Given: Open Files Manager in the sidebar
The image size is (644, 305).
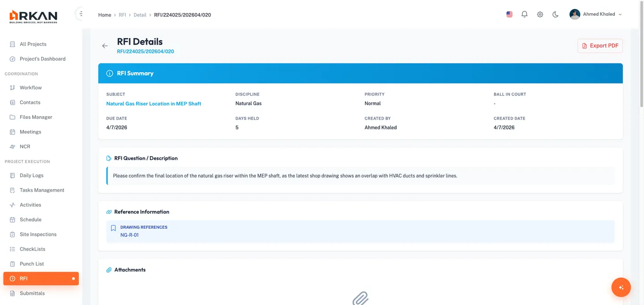Looking at the screenshot, I should (x=36, y=117).
